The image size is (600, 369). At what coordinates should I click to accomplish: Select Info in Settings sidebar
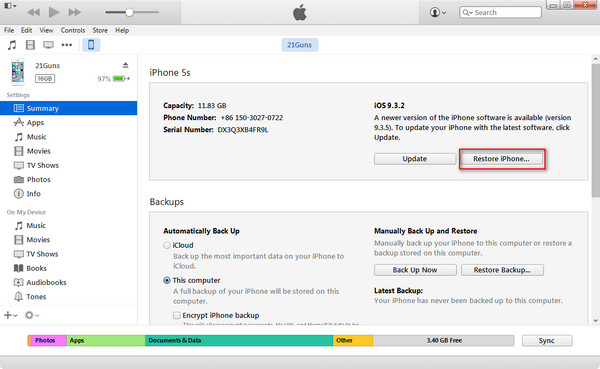tap(68, 194)
